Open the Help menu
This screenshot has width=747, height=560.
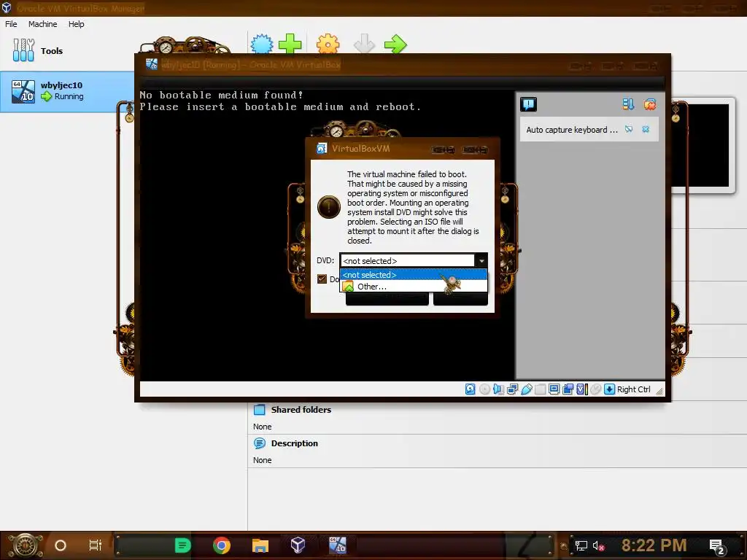76,24
